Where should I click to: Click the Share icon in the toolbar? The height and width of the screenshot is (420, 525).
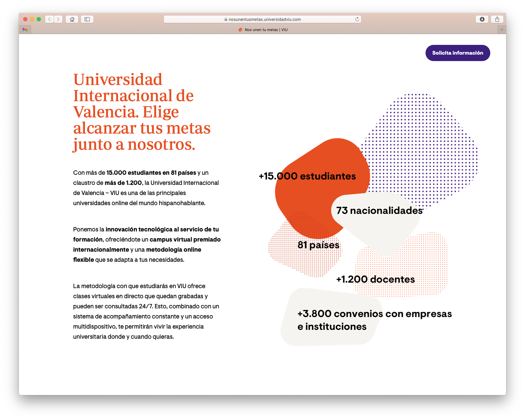497,19
